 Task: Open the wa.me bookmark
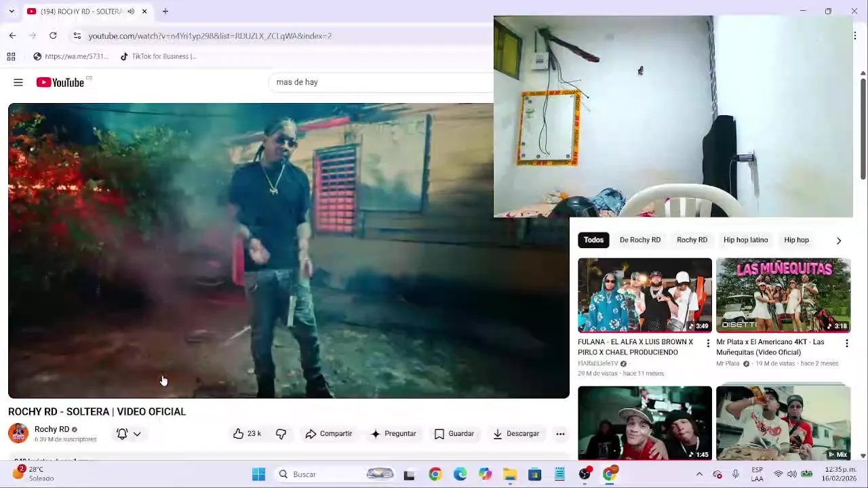coord(71,56)
